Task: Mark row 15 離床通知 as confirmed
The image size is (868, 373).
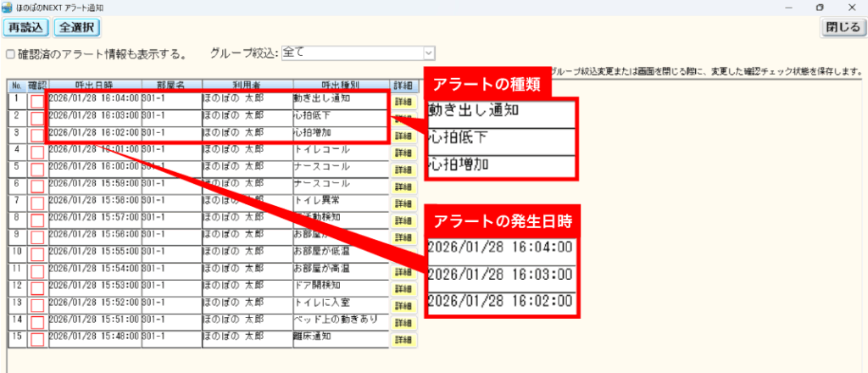Action: (37, 339)
